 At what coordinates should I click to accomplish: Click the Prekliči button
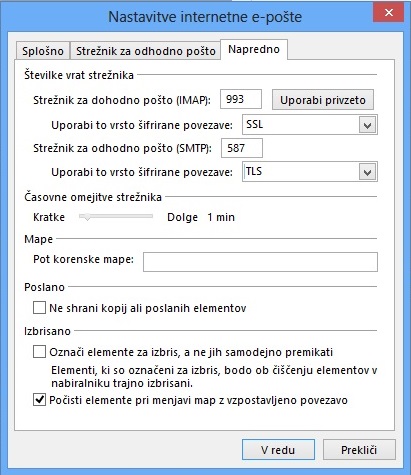[359, 450]
